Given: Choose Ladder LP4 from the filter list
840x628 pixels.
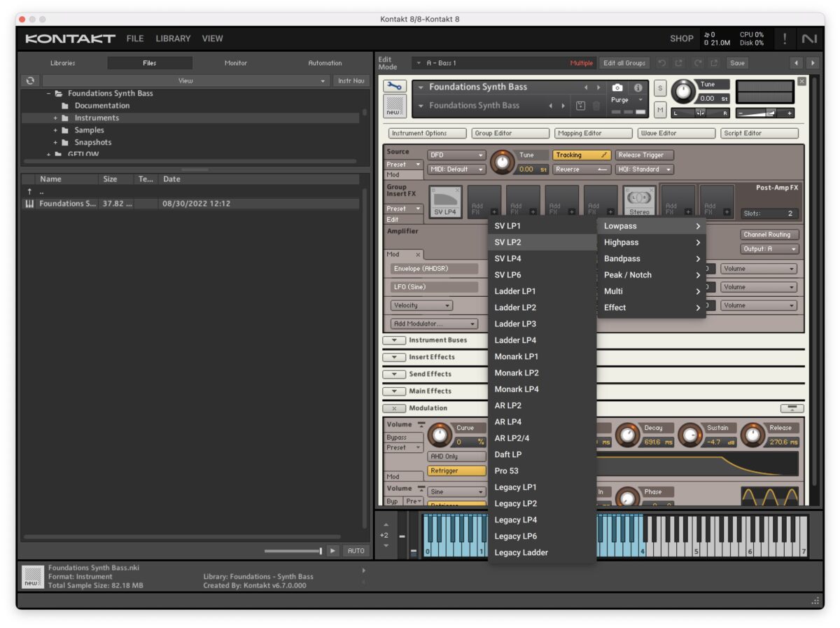Looking at the screenshot, I should [542, 340].
